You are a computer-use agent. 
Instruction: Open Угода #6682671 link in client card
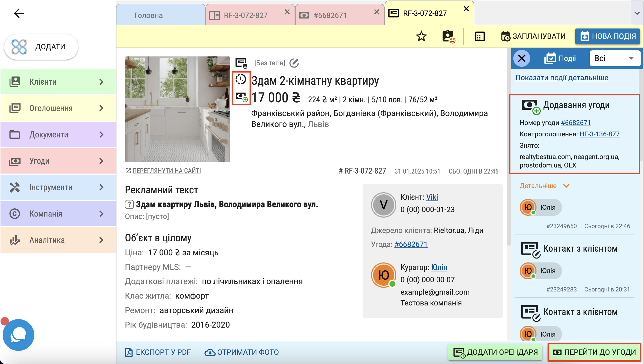[x=411, y=244]
